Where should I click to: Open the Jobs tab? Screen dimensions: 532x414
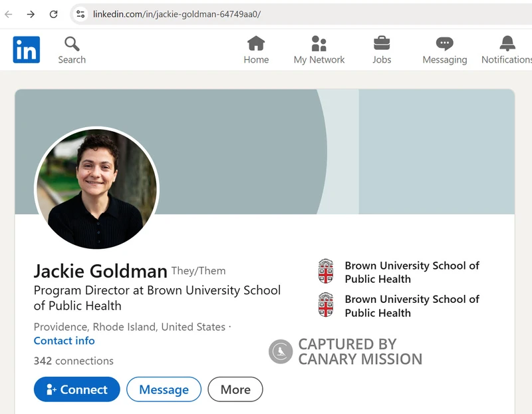pos(382,50)
